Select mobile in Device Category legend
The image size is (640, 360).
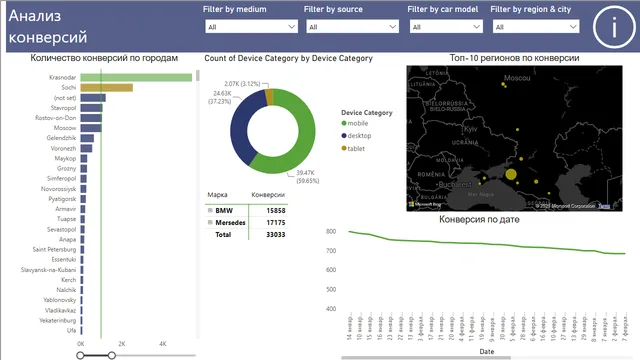pos(355,123)
